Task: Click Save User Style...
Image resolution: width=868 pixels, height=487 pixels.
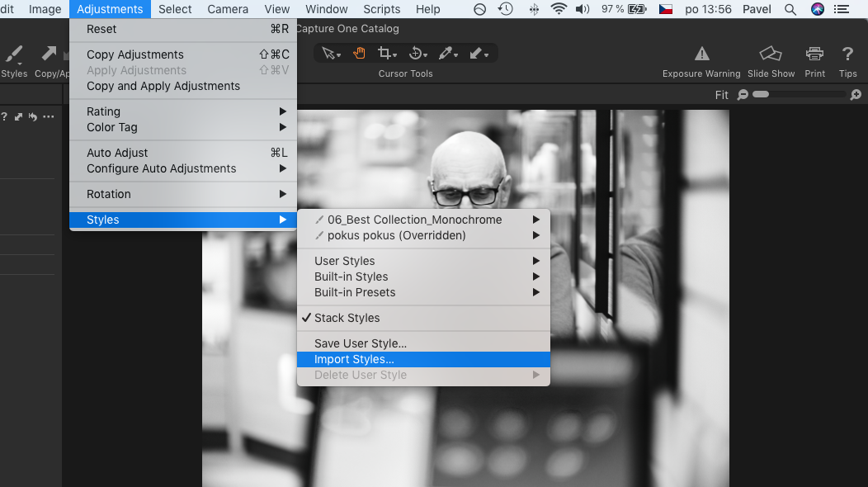Action: (x=360, y=343)
